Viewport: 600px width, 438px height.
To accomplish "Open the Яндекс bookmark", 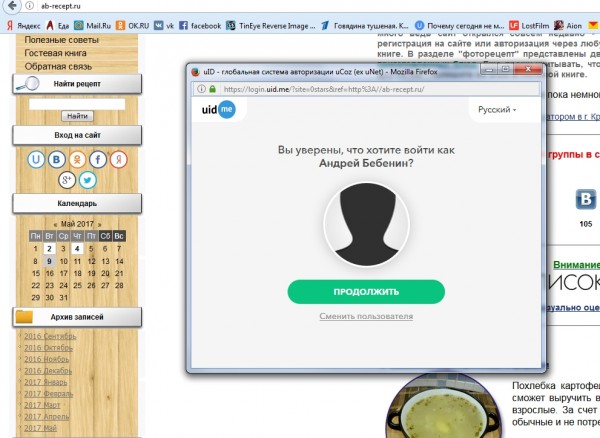I will pos(24,26).
